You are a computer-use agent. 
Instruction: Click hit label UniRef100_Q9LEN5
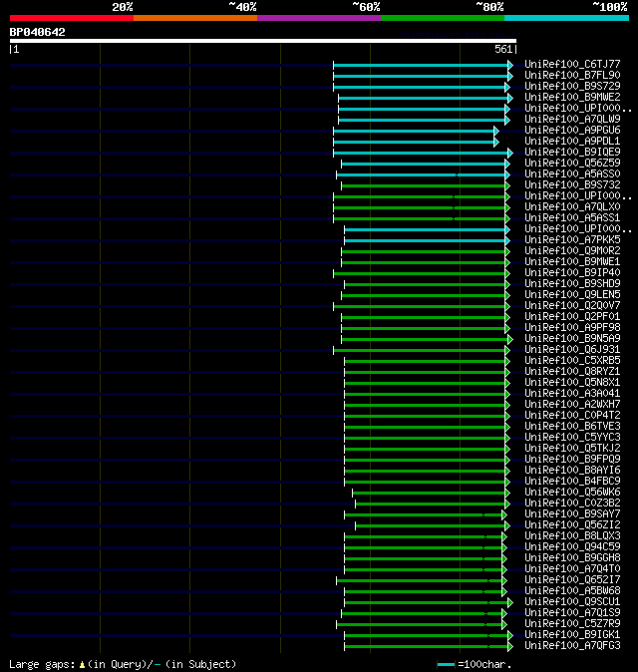pos(572,294)
